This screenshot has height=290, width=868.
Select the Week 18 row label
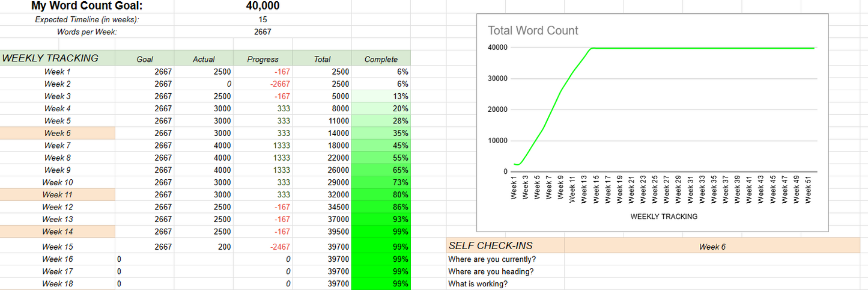[x=58, y=284]
